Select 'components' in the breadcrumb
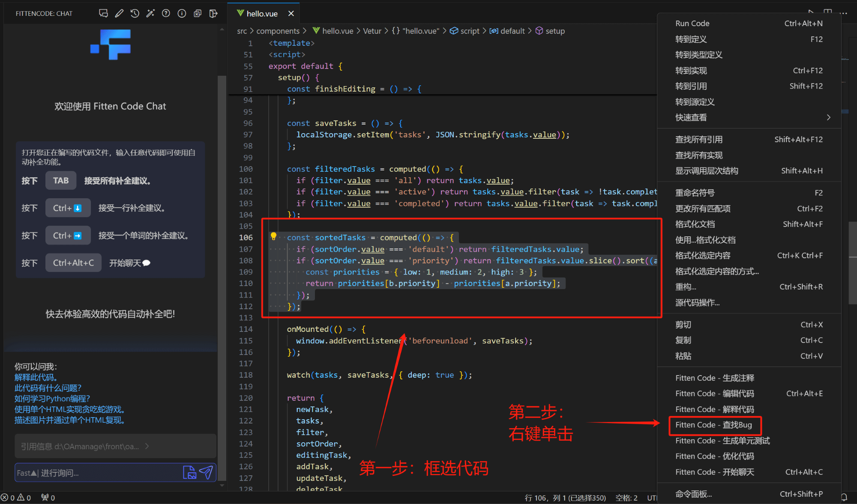This screenshot has height=504, width=857. tap(278, 31)
